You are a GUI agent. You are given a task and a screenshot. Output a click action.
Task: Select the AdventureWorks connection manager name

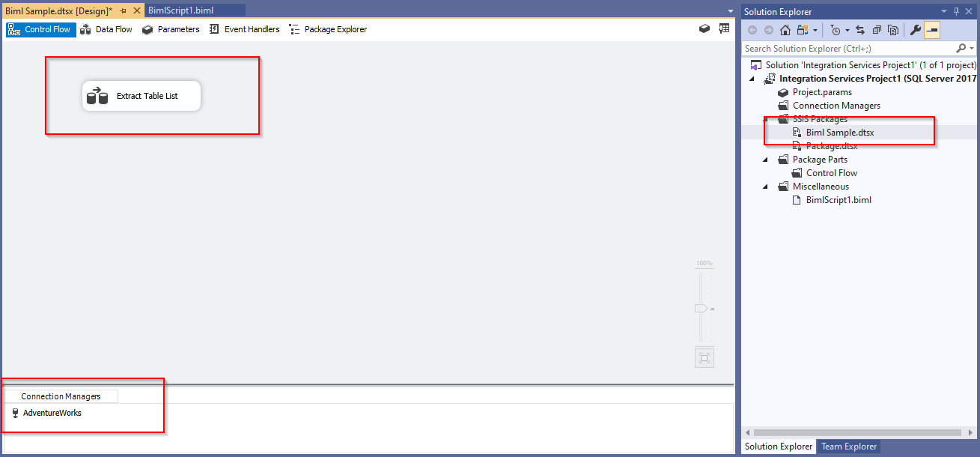pos(52,413)
